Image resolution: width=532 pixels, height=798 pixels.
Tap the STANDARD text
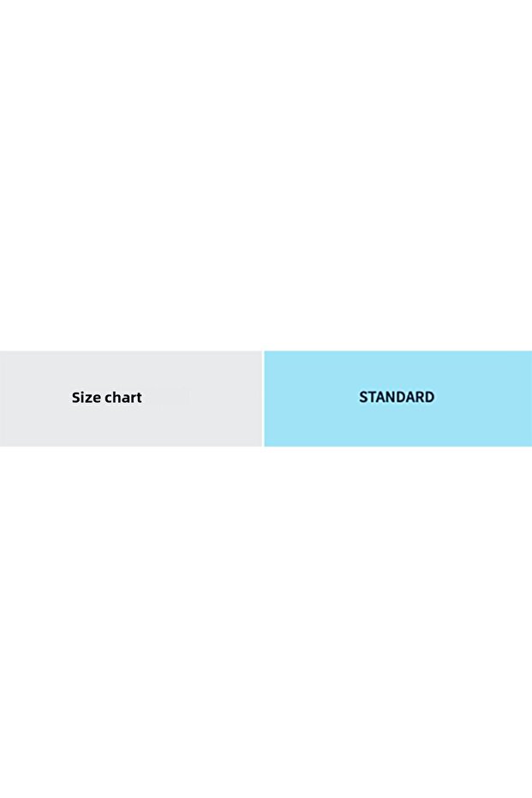point(397,397)
